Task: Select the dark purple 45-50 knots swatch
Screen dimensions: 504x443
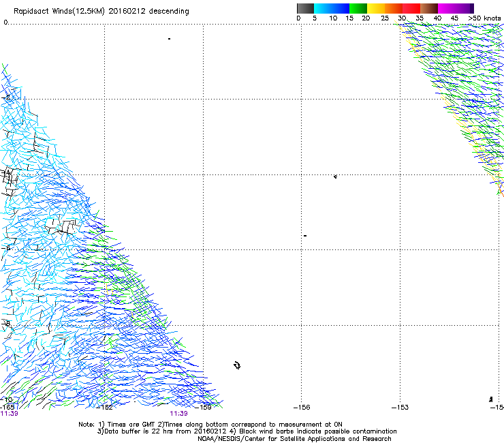Action: (464, 8)
